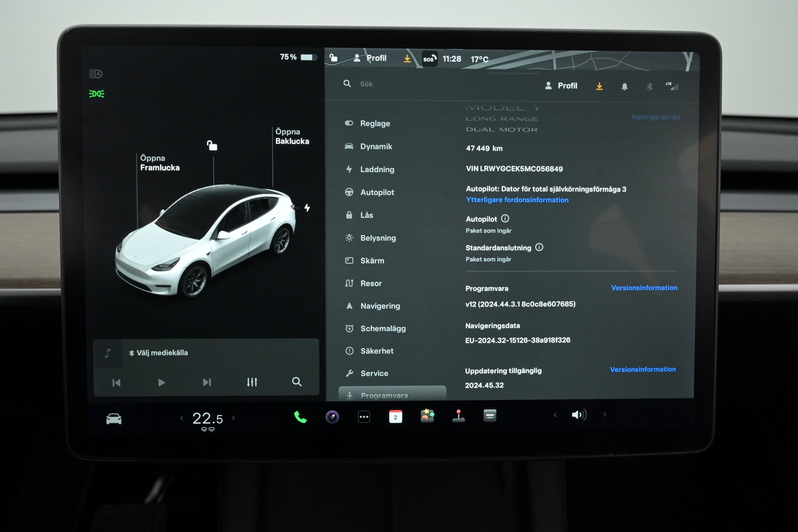The image size is (798, 532).
Task: Tap the charge port lightning icon
Action: coord(307,207)
